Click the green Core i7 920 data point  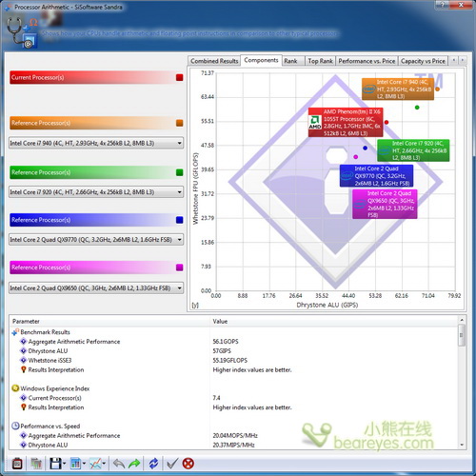(417, 108)
